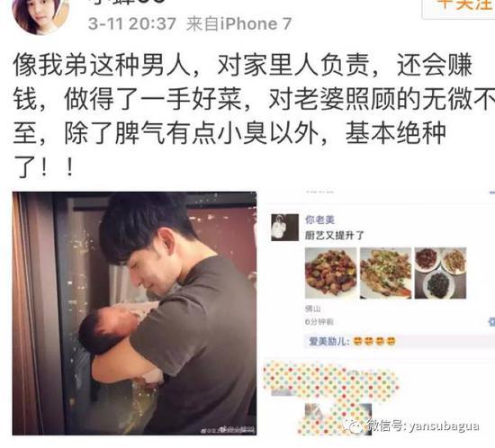The height and width of the screenshot is (448, 495).
Task: Open the photo of man holding baby
Action: pos(134,313)
